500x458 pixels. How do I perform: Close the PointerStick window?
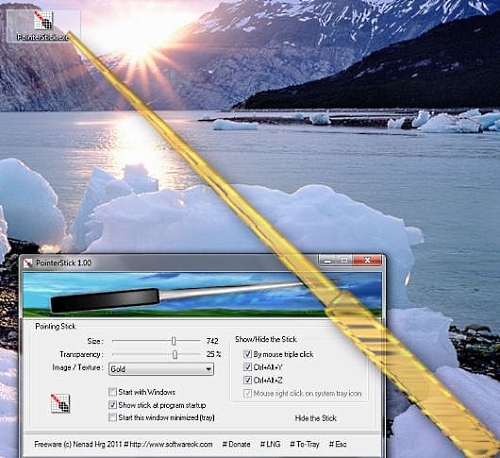pyautogui.click(x=367, y=260)
